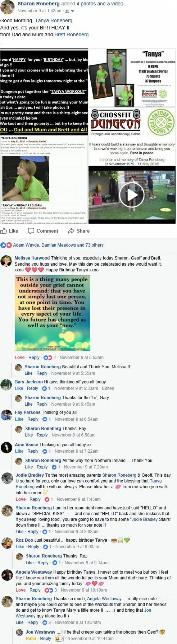Click the Share arrow on the post
177x644 pixels.
[79, 231]
